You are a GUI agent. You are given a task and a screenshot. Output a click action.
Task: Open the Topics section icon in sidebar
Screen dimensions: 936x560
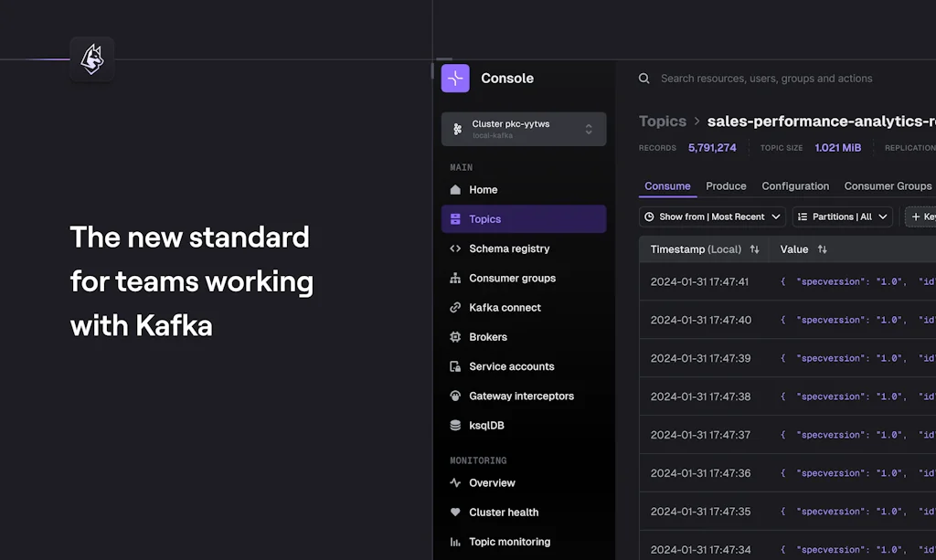pos(455,218)
